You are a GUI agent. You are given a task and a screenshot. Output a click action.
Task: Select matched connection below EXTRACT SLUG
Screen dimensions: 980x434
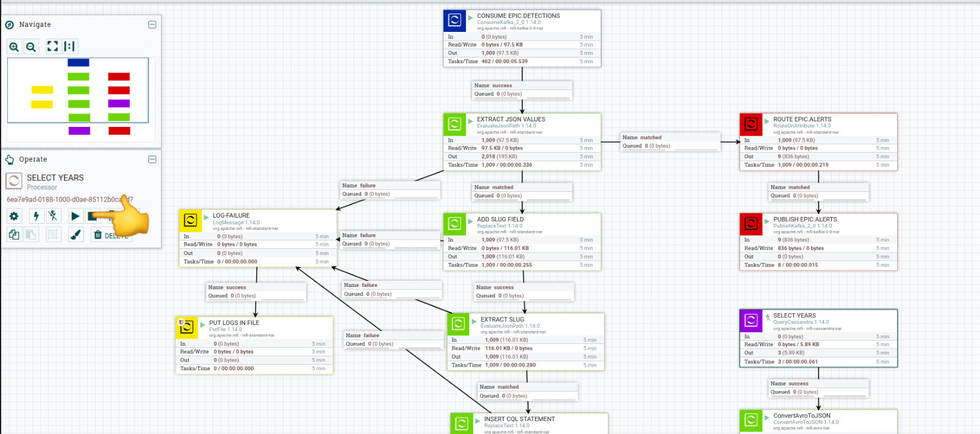[x=528, y=392]
